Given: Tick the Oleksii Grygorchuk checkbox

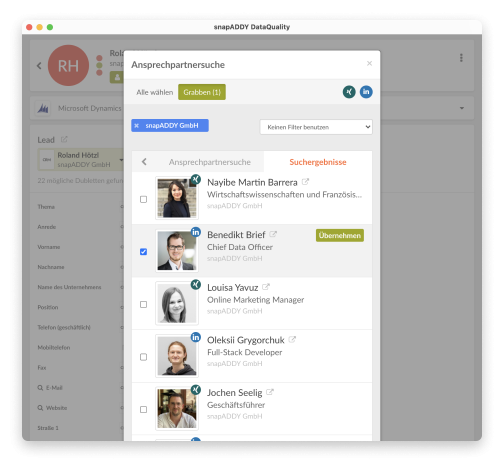Looking at the screenshot, I should 143,357.
